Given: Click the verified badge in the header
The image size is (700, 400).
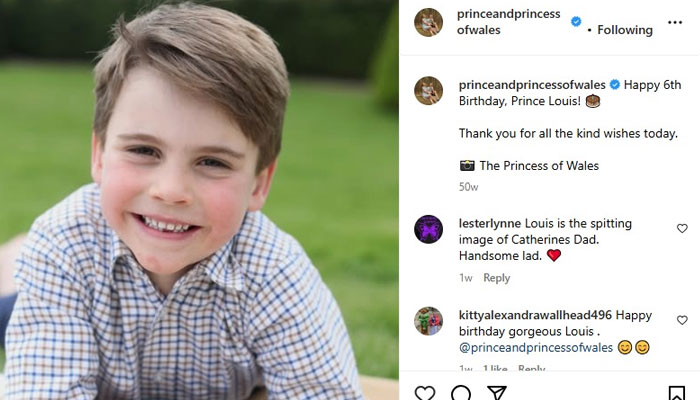Looking at the screenshot, I should 576,21.
